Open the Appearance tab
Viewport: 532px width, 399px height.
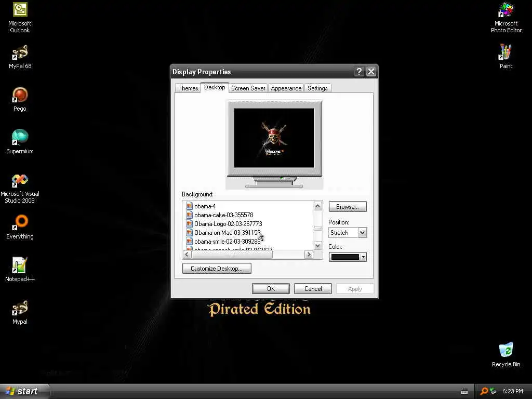(x=286, y=88)
